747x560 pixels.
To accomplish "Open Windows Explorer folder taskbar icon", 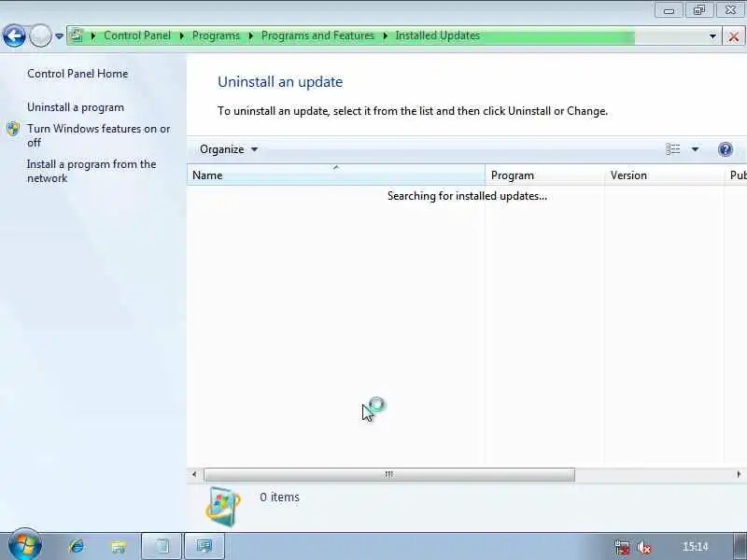I will [119, 546].
